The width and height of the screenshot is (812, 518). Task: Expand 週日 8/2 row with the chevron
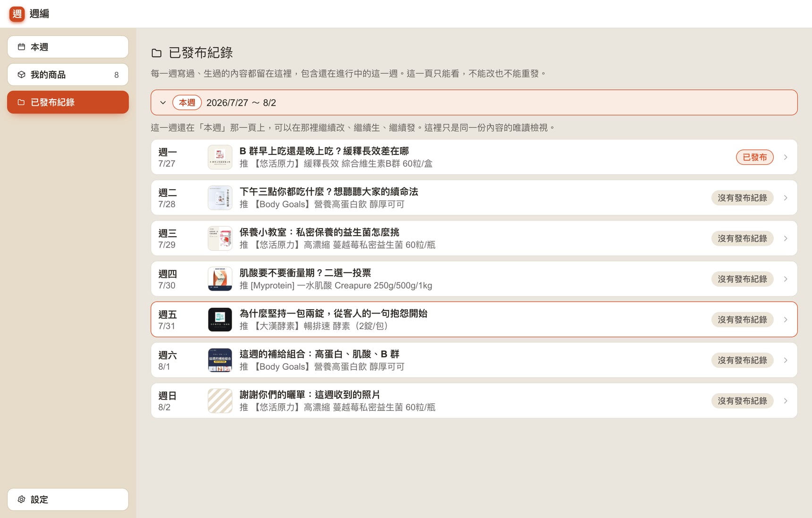786,401
